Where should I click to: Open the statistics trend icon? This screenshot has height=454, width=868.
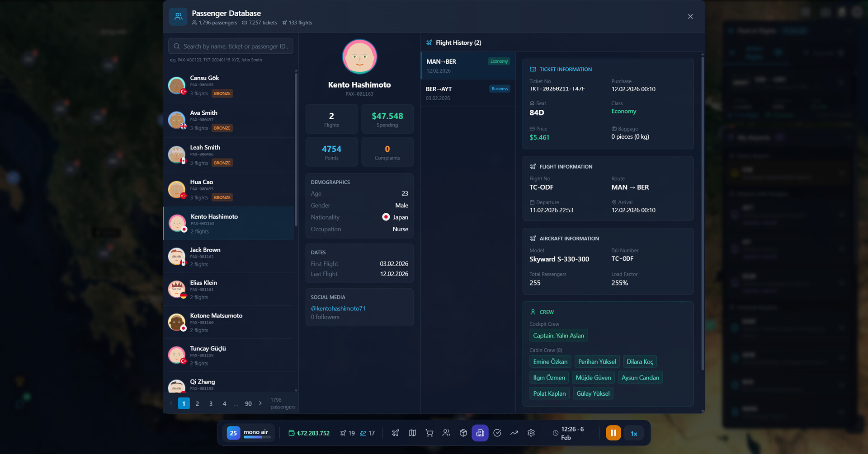point(514,433)
